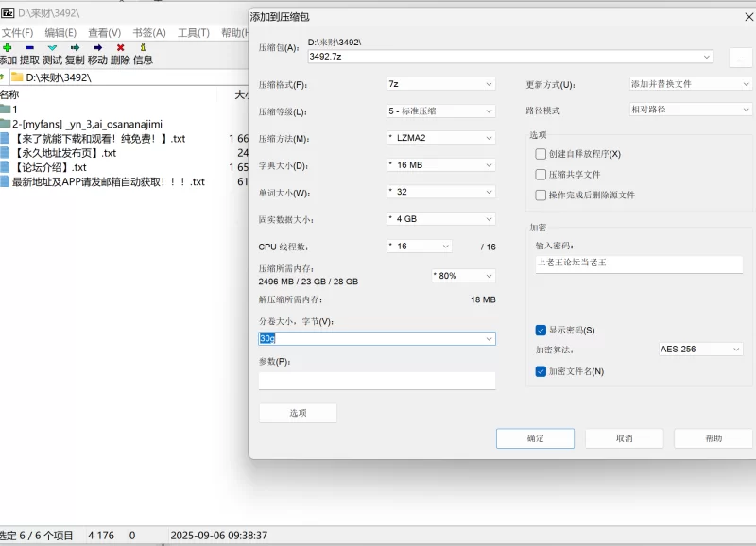
Task: Click the Extract (提取) minus icon
Action: [30, 48]
